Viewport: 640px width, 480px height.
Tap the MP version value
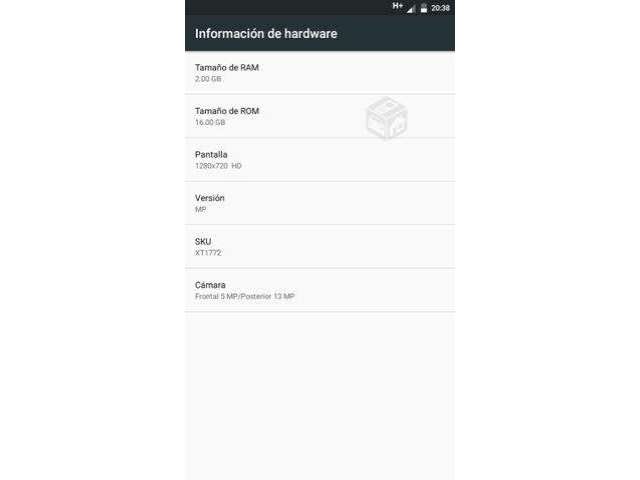200,209
